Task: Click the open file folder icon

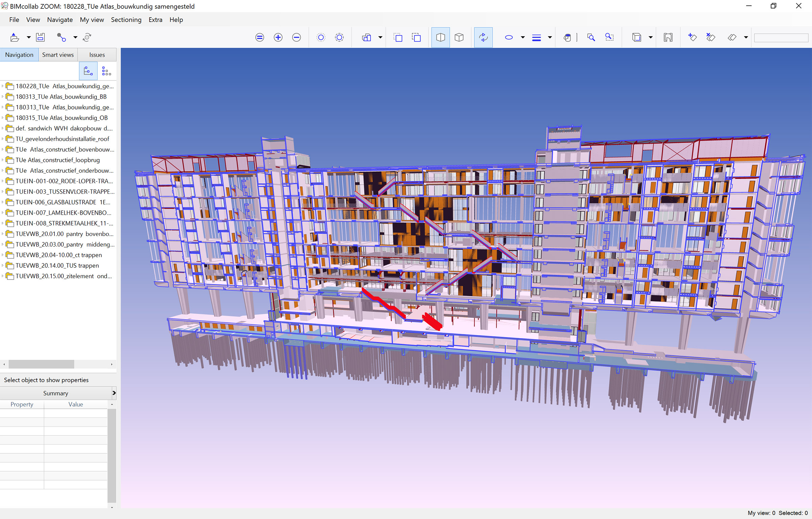Action: pyautogui.click(x=15, y=37)
